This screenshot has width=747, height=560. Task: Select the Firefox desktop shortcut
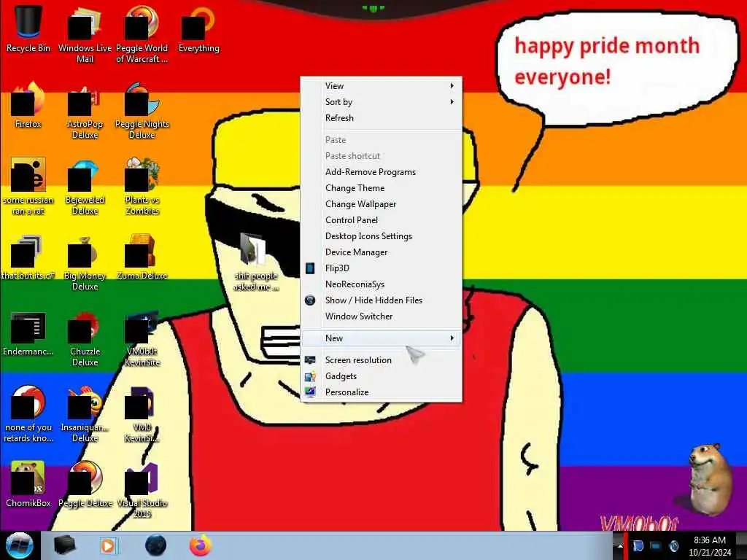(28, 105)
